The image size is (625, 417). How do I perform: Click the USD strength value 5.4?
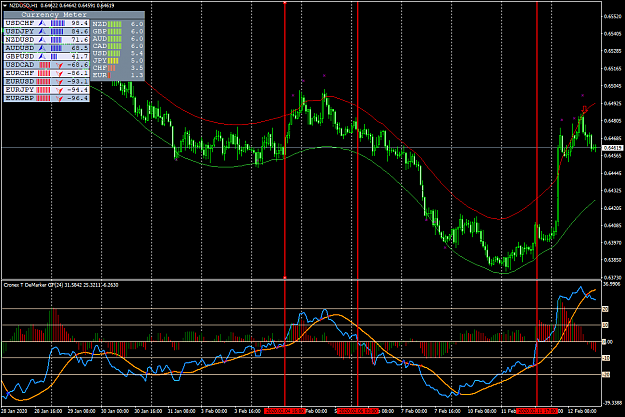click(x=137, y=53)
